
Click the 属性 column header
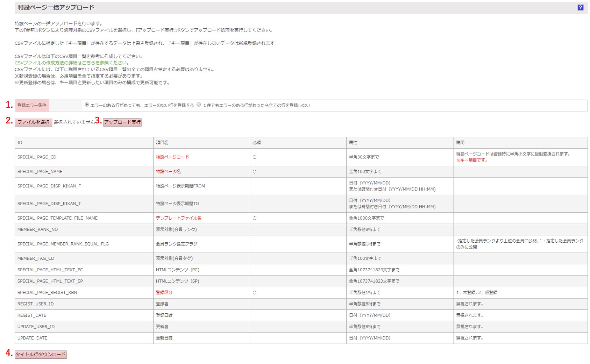coord(353,143)
